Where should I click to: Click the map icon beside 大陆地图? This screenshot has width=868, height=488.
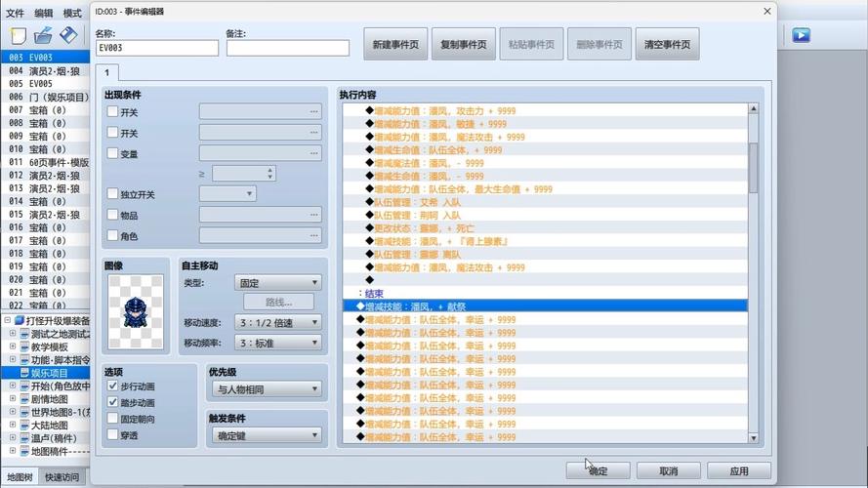pyautogui.click(x=25, y=425)
